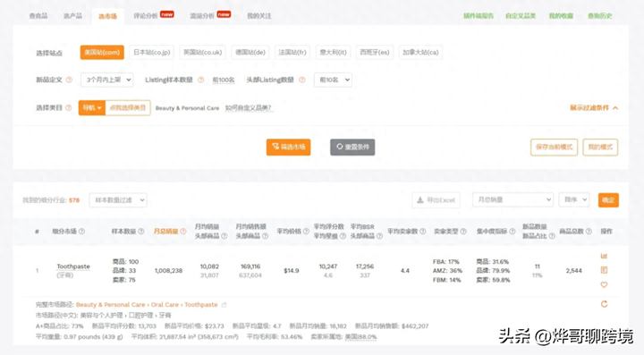Click the help icon next to 新品定义
This screenshot has width=644, height=355.
69,80
